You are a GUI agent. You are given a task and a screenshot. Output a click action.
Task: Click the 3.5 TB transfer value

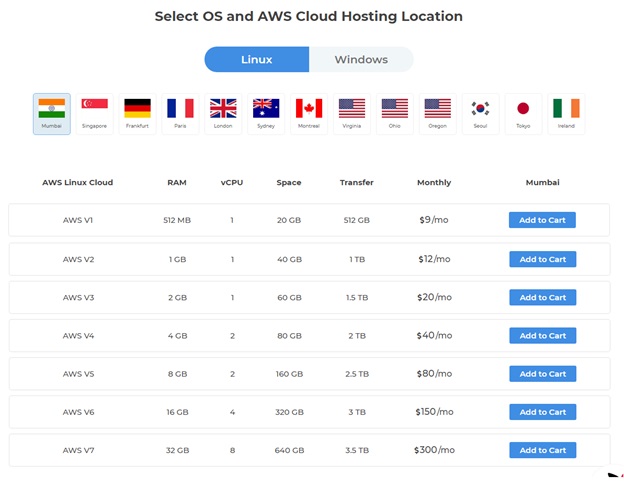pyautogui.click(x=357, y=450)
